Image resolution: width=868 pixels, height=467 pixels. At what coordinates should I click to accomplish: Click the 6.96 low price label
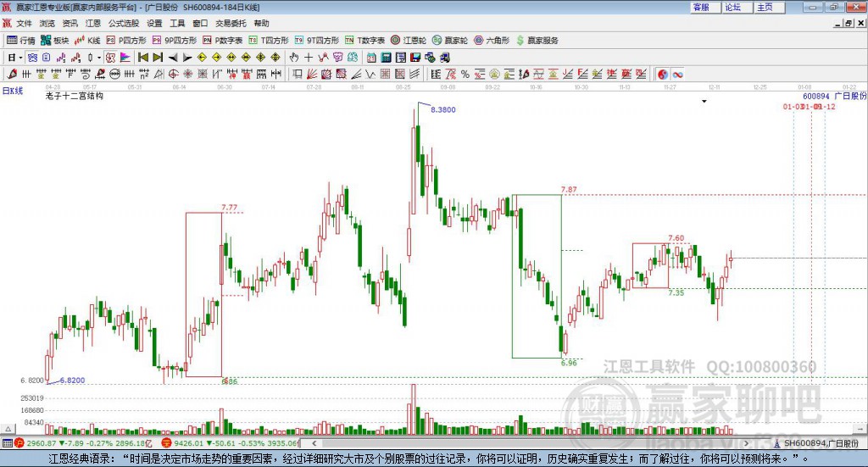(x=569, y=363)
